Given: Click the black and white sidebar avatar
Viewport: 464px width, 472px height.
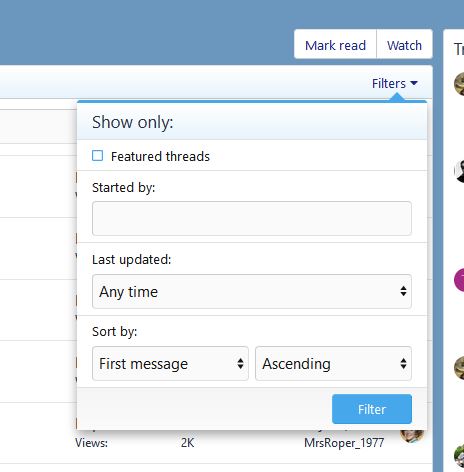Looking at the screenshot, I should click(459, 171).
